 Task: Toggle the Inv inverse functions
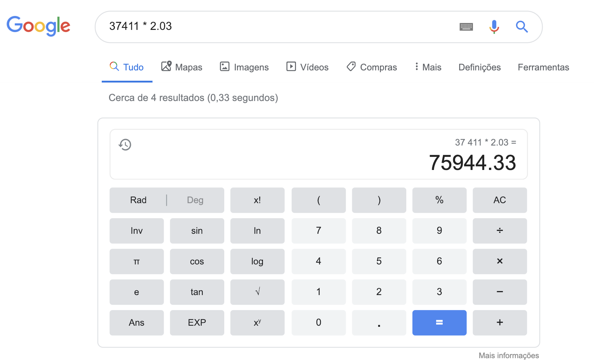[137, 231]
